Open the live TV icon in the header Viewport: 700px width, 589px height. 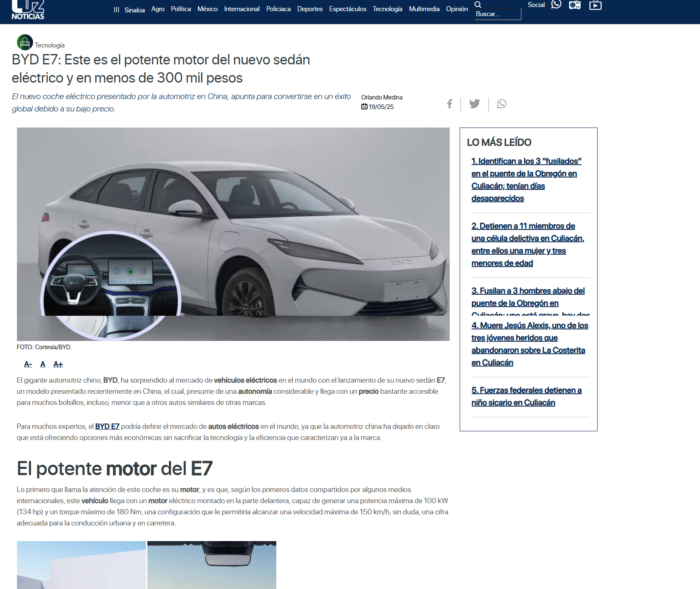tap(595, 5)
